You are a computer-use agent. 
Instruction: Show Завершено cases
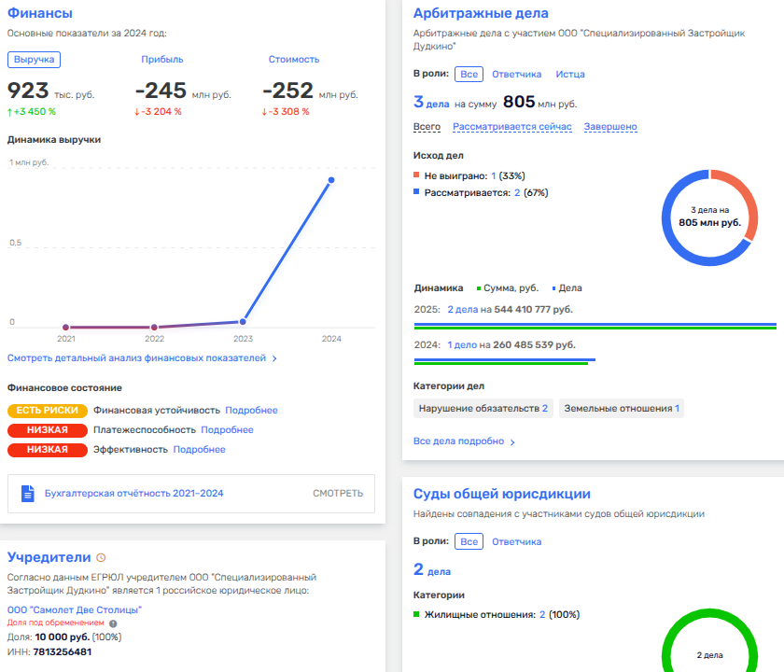tap(610, 126)
